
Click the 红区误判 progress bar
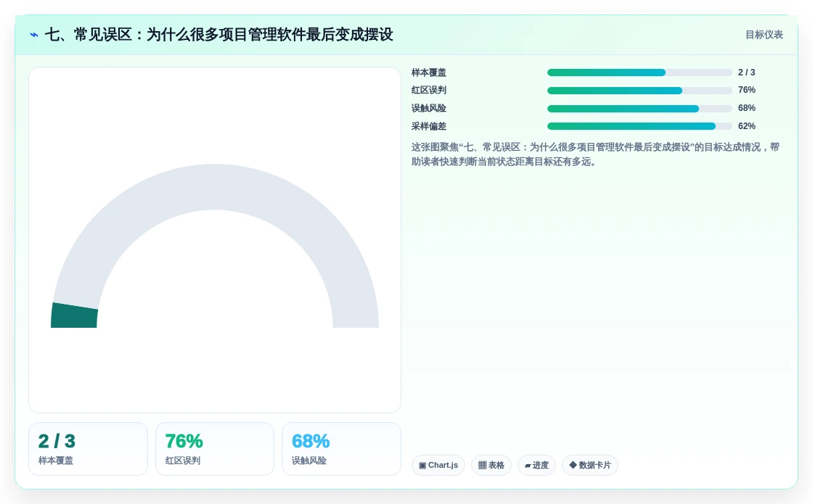click(640, 91)
